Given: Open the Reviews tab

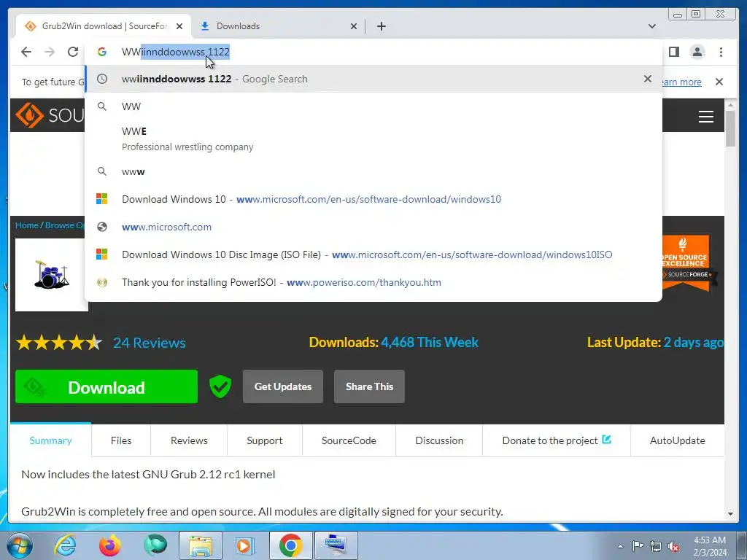Looking at the screenshot, I should [189, 440].
